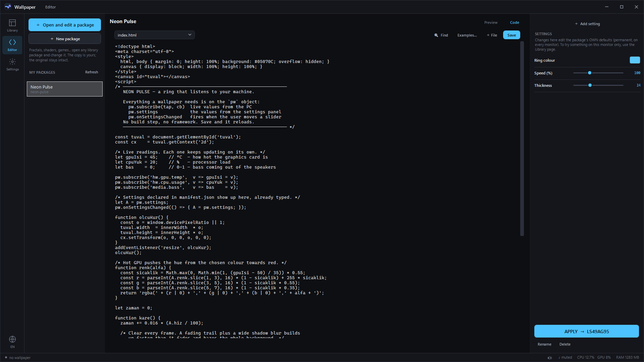
Task: Save the current file
Action: pos(512,35)
